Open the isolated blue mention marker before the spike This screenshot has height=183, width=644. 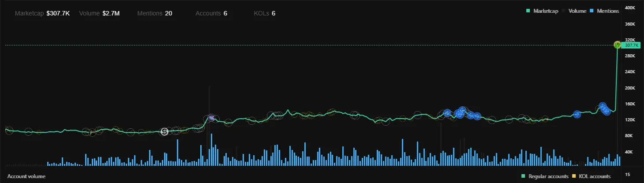[577, 114]
